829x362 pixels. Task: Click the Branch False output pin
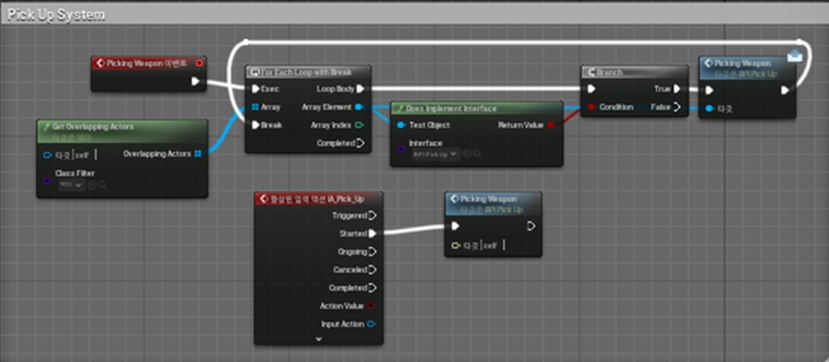(677, 107)
